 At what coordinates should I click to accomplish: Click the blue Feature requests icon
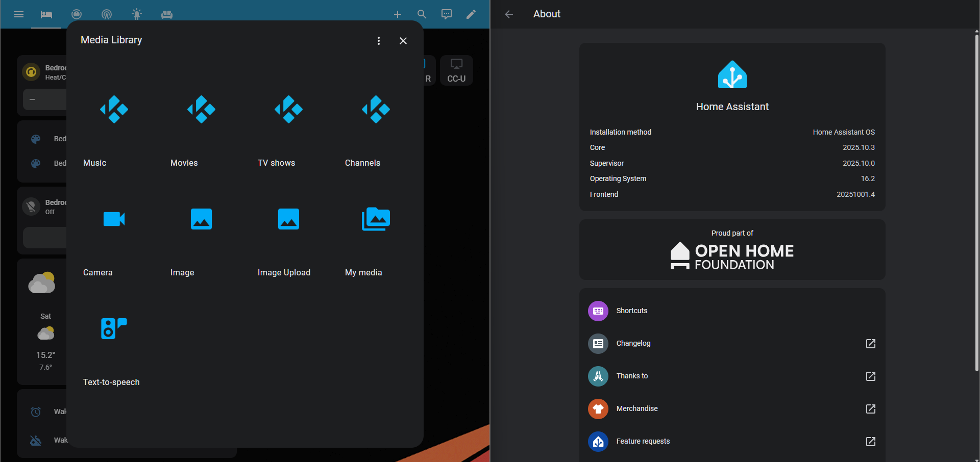pos(598,442)
